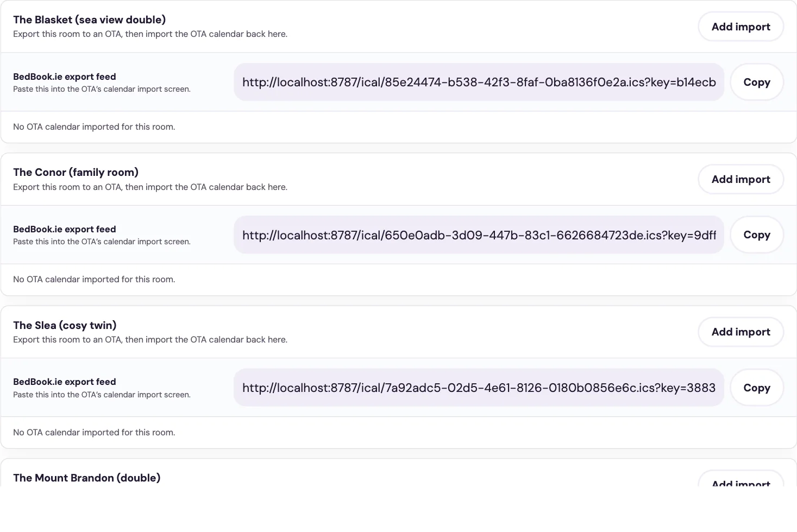This screenshot has height=532, width=797.
Task: Click The Conor (family room) heading
Action: (76, 172)
